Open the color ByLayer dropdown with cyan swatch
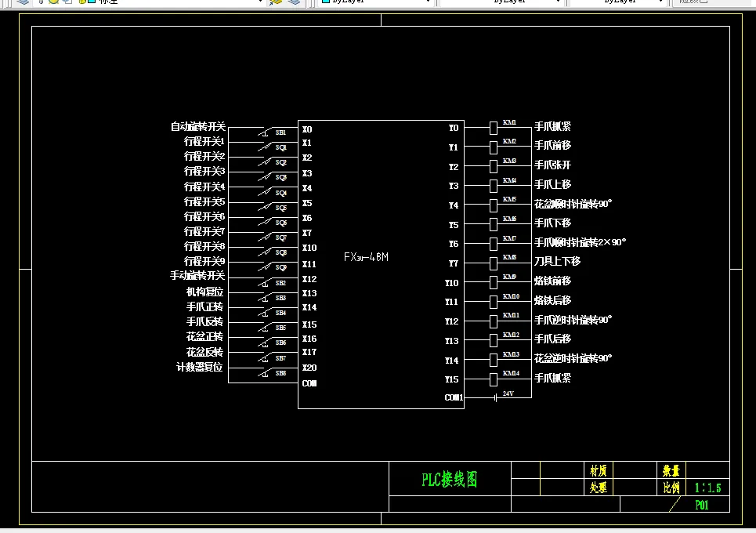Viewport: 756px width, 533px height. (x=375, y=2)
